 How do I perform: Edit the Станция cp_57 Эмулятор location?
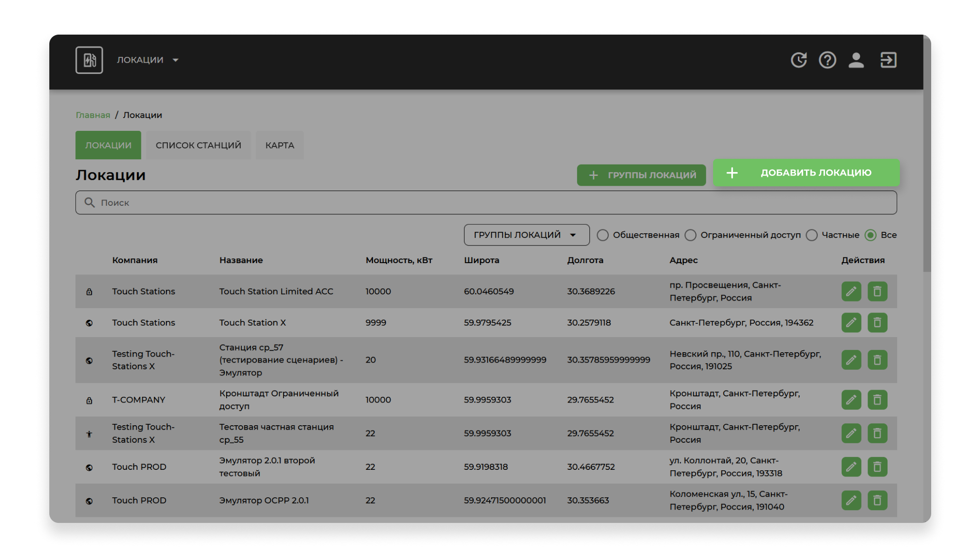point(851,360)
